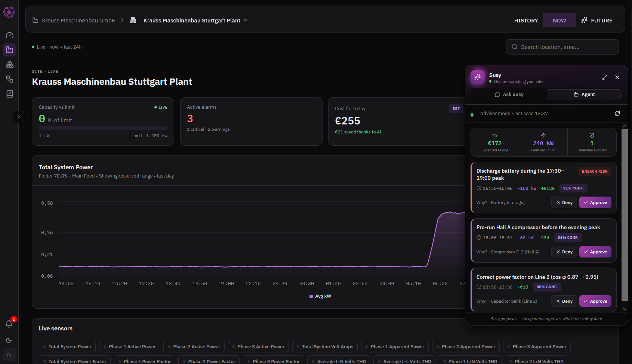Open the checklist report sidebar icon
The width and height of the screenshot is (632, 364).
[x=10, y=94]
